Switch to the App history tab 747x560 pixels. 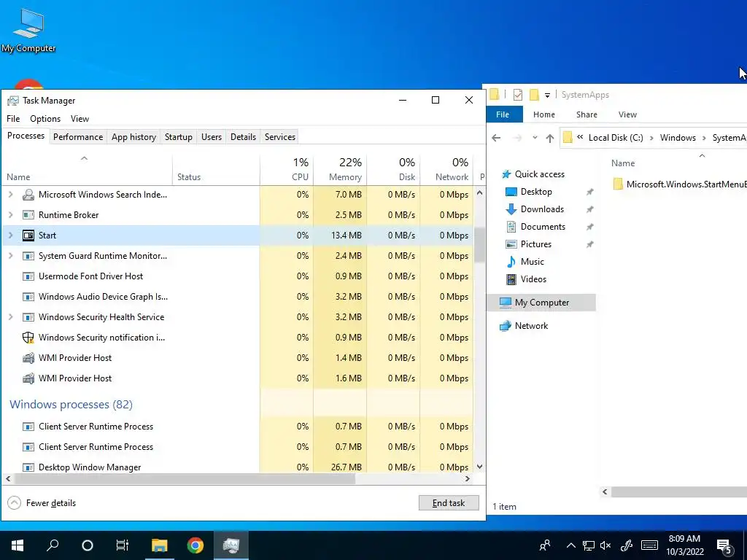[134, 137]
